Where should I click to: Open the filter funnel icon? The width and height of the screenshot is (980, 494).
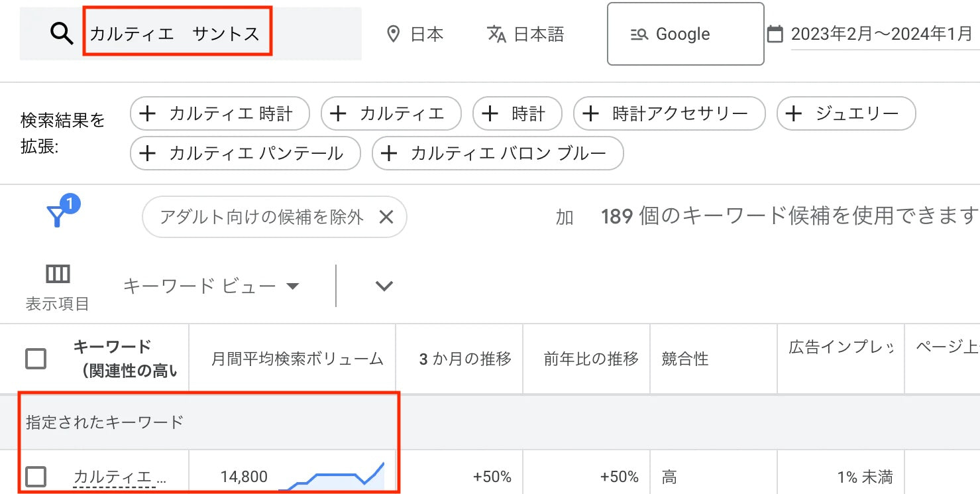pos(58,215)
